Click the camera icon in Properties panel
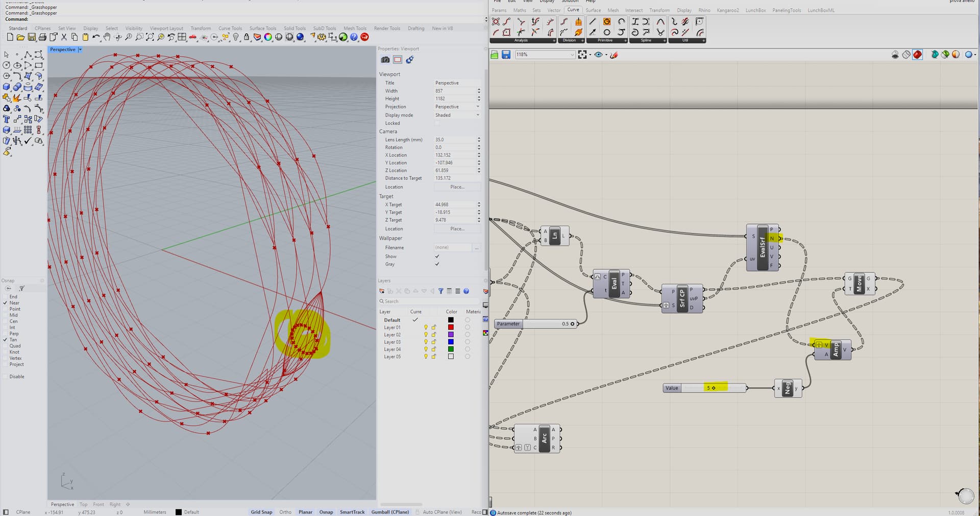 385,60
